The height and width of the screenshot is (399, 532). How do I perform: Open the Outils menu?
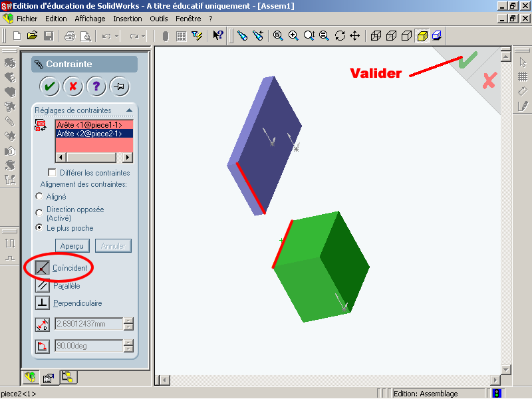(159, 19)
